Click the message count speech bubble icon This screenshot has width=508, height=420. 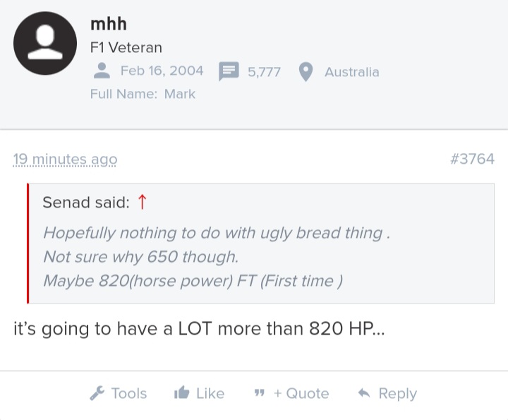pyautogui.click(x=229, y=71)
